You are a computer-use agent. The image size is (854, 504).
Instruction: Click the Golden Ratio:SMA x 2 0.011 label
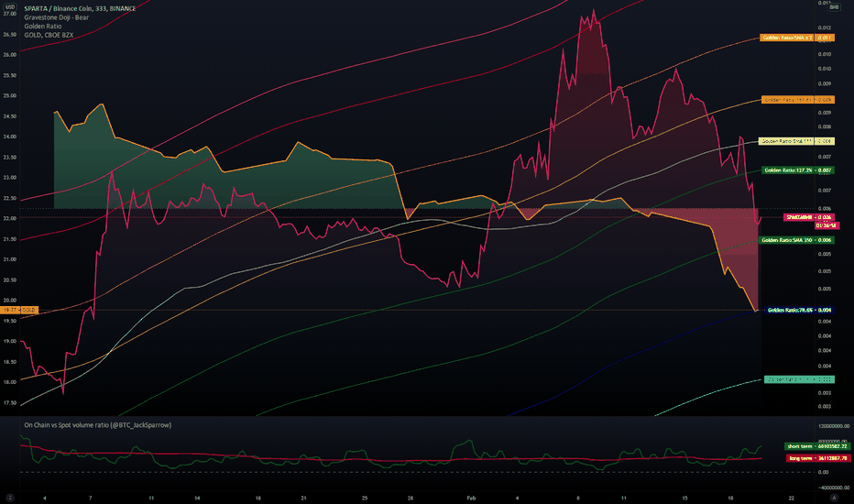pos(797,38)
